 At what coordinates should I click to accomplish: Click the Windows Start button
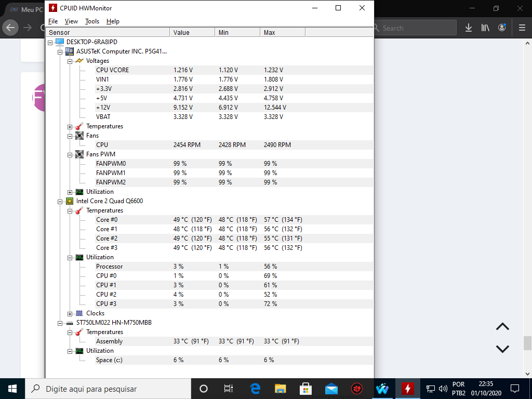pos(12,389)
